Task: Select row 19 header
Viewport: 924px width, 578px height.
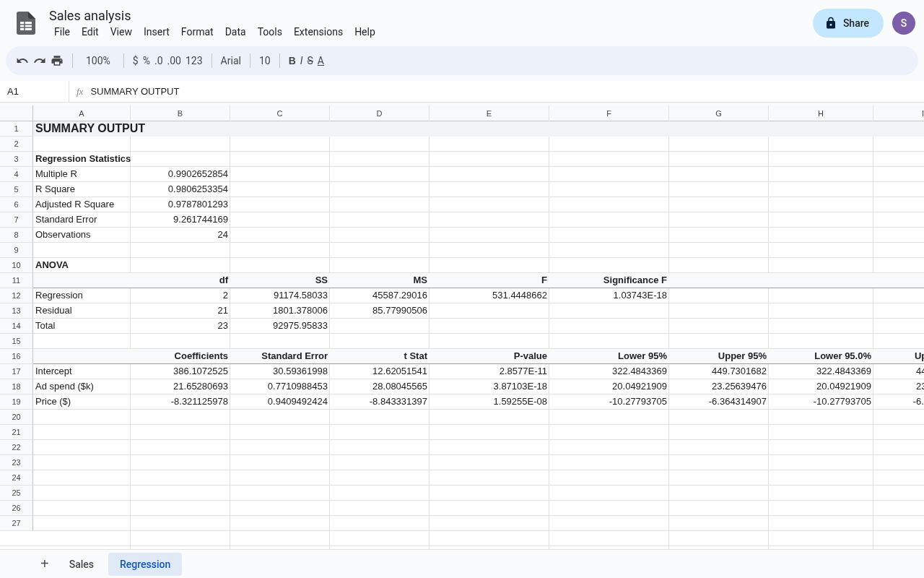Action: coord(17,402)
